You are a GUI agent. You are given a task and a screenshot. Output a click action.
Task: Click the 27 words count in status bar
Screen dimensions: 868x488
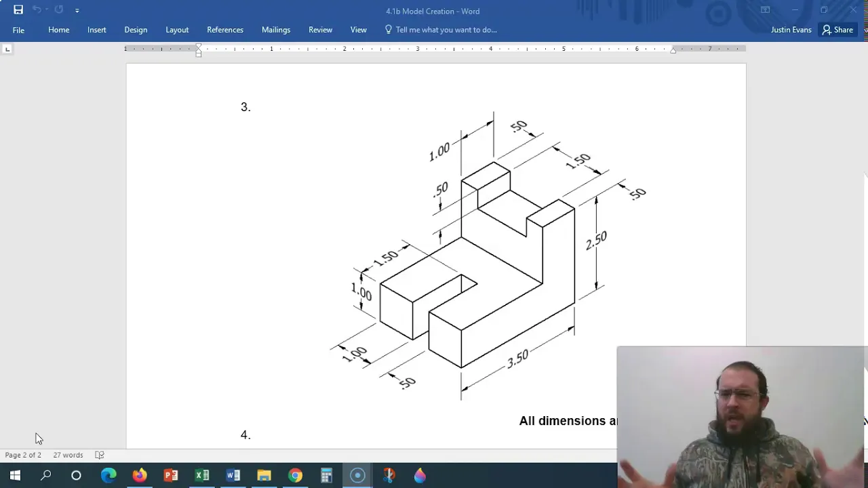[68, 455]
